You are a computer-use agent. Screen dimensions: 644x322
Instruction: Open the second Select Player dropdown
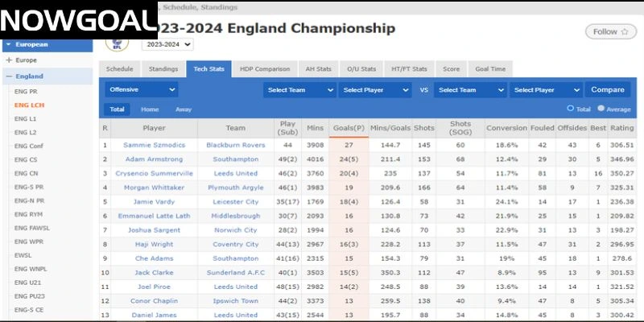pos(546,89)
